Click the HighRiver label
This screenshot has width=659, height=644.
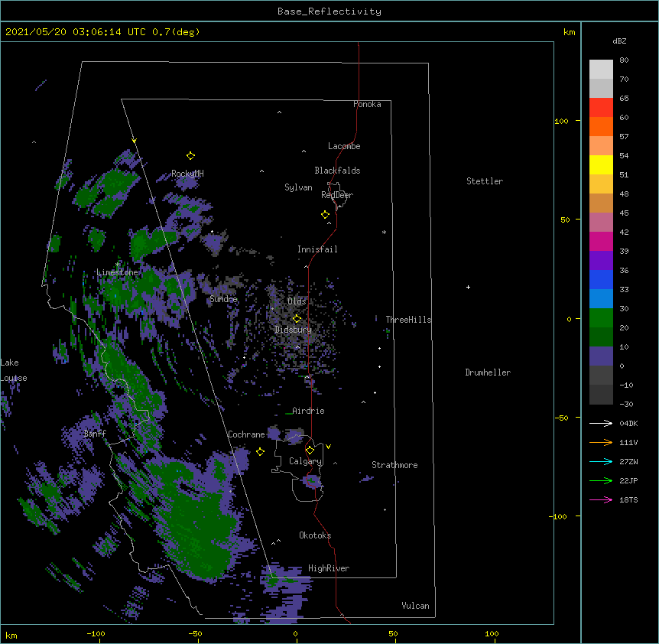[x=329, y=568]
